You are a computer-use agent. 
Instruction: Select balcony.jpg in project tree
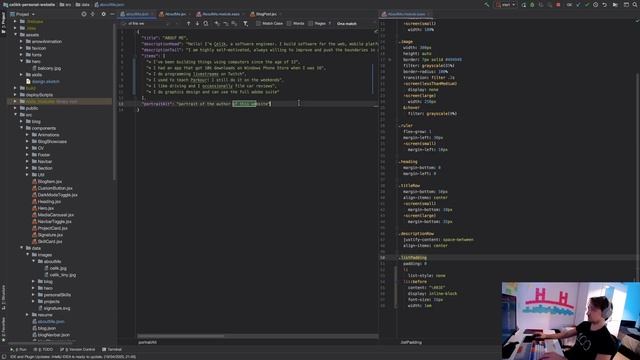pos(47,68)
